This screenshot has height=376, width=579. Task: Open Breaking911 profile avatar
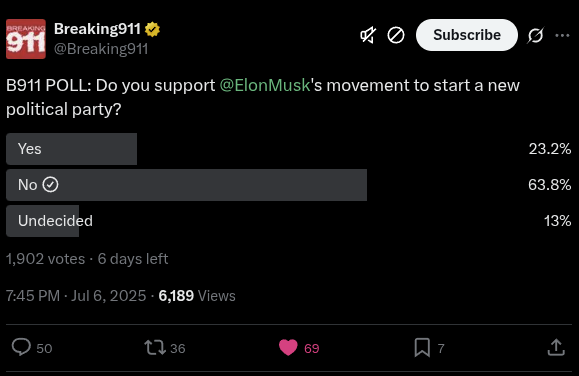26,39
